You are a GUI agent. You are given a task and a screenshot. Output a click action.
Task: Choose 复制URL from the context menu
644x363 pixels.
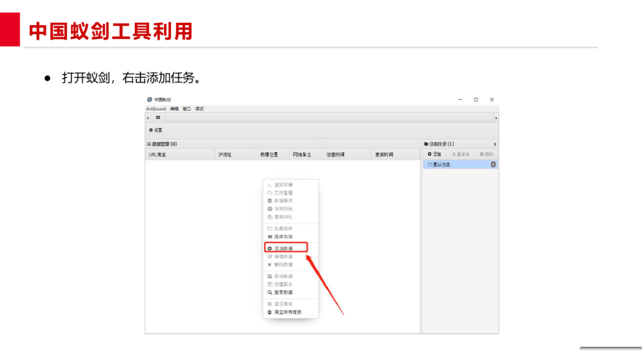(291, 217)
